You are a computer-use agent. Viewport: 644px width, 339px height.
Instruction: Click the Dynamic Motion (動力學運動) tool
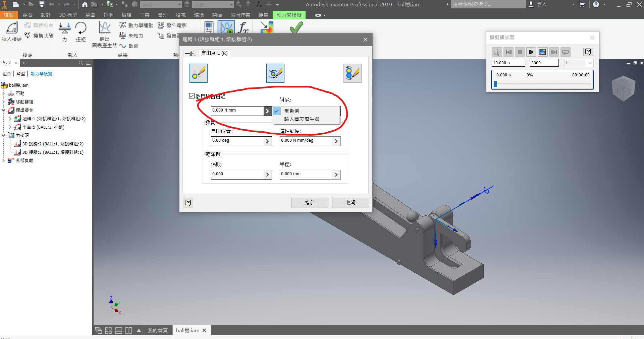(136, 25)
